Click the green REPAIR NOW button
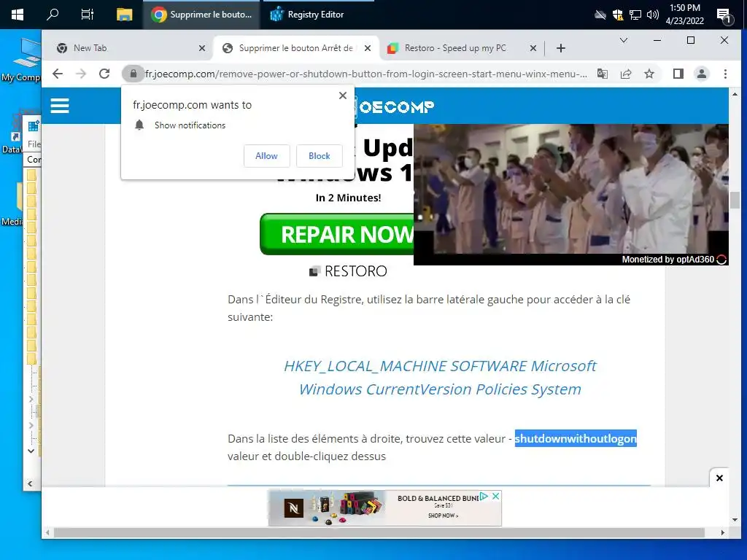Viewport: 747px width, 560px height. [x=337, y=234]
